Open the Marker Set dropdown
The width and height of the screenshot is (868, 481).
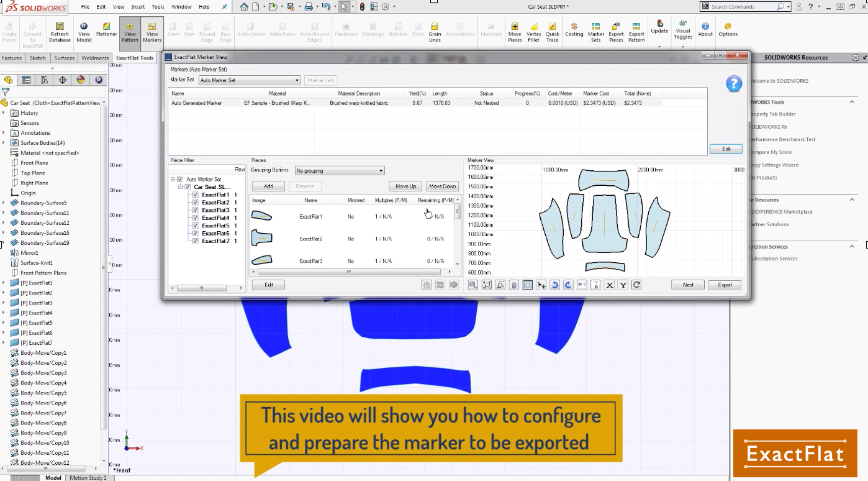coord(250,80)
